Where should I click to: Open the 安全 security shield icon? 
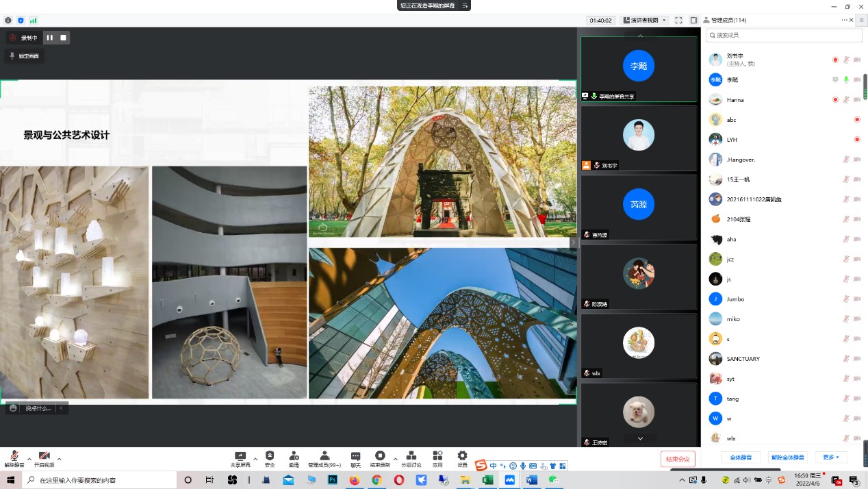pyautogui.click(x=270, y=456)
